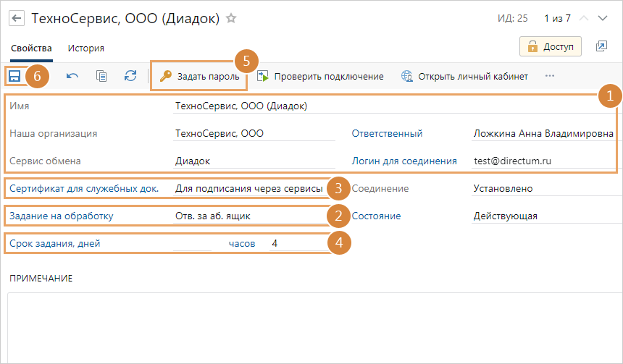Select the Свойства tab
The height and width of the screenshot is (364, 623).
pos(31,48)
